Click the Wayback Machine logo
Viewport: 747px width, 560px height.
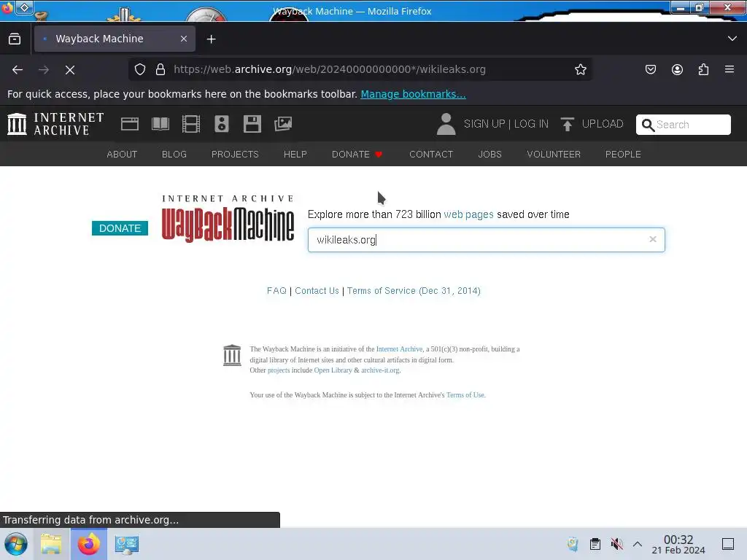pyautogui.click(x=228, y=219)
